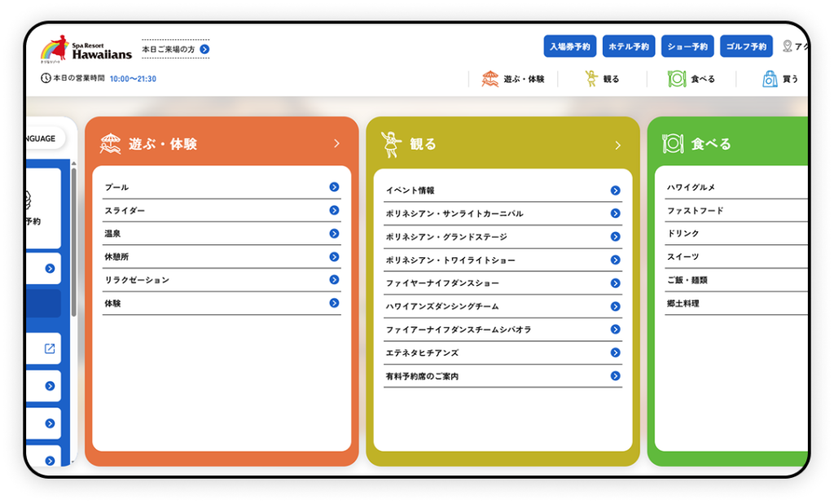Viewport: 834px width, 504px height.
Task: Expand the 観る panel header chevron
Action: pos(617,145)
